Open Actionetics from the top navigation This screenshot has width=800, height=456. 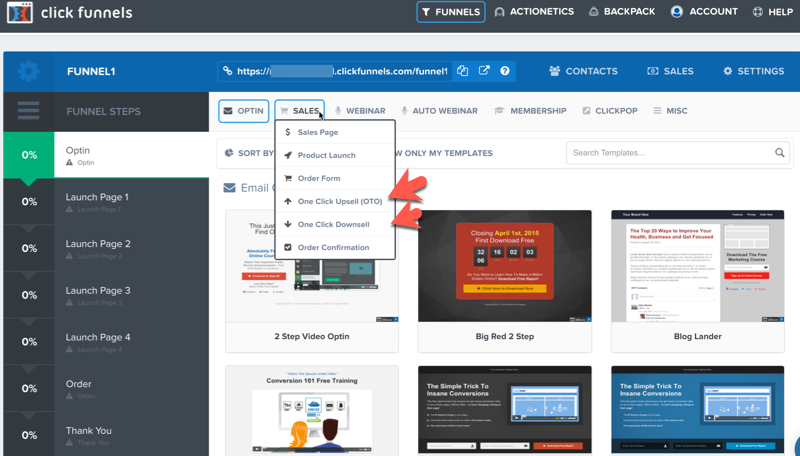click(534, 12)
